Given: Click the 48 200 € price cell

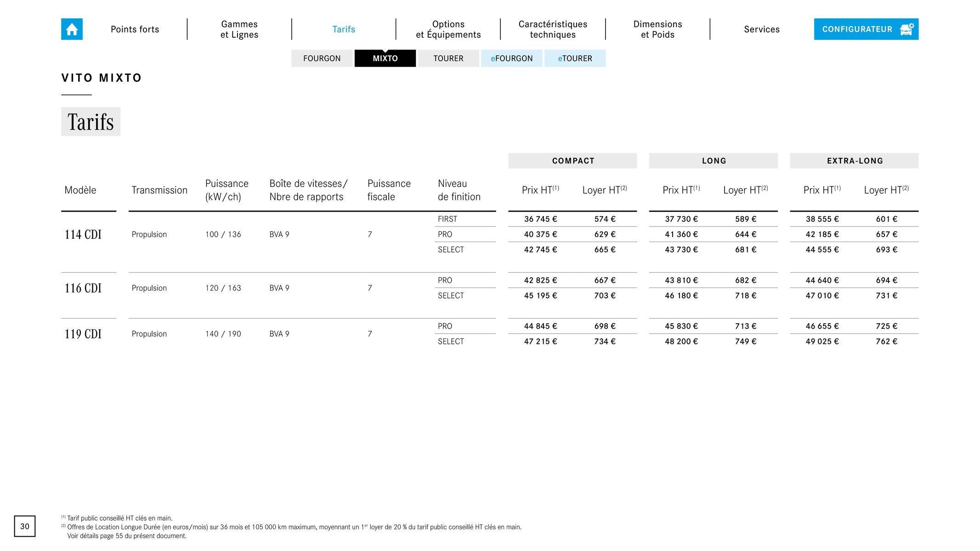Looking at the screenshot, I should 681,341.
